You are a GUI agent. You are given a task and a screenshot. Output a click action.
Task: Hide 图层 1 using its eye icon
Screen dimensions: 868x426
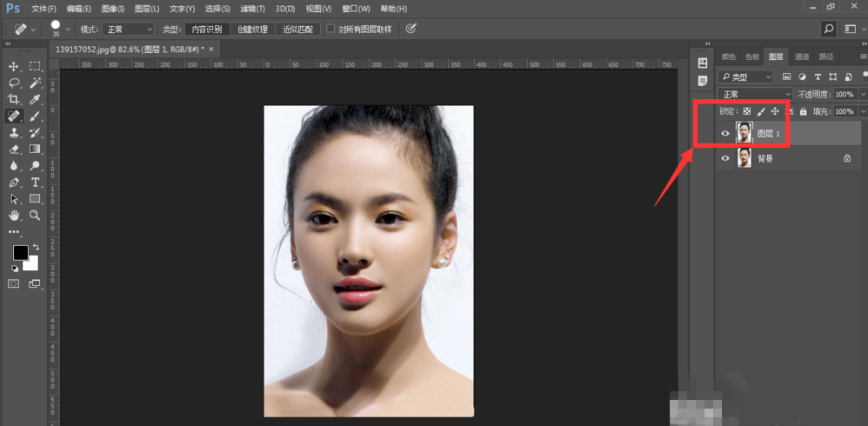tap(725, 134)
